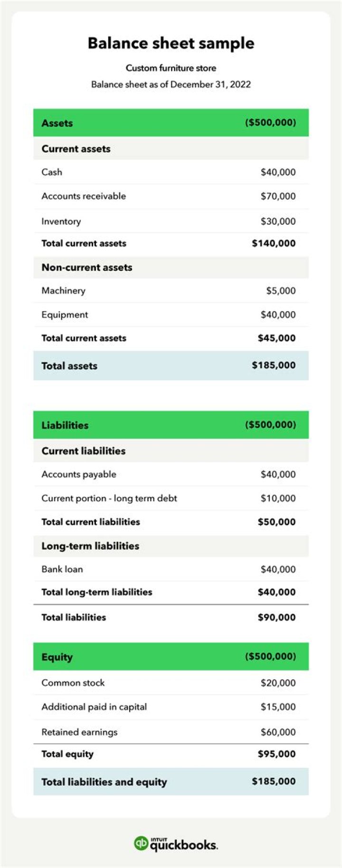Screen dimensions: 342x868
Task: Click the "Balance sheet sample" title
Action: pos(171,43)
